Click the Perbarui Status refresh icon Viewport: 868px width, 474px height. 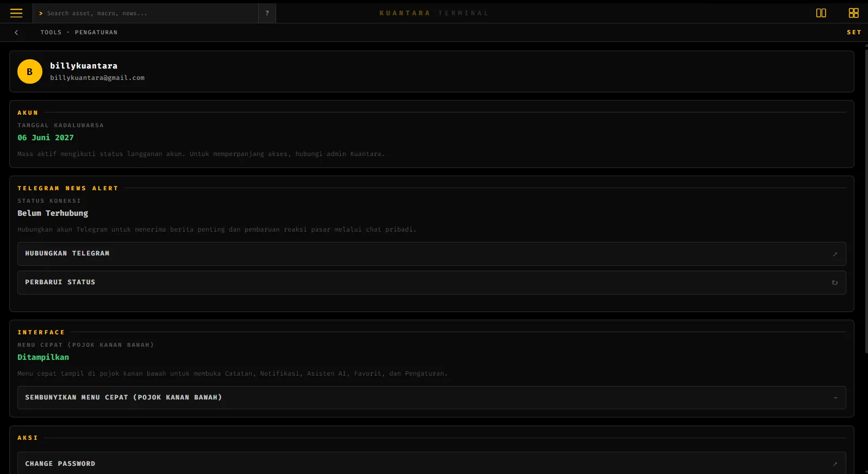[835, 283]
